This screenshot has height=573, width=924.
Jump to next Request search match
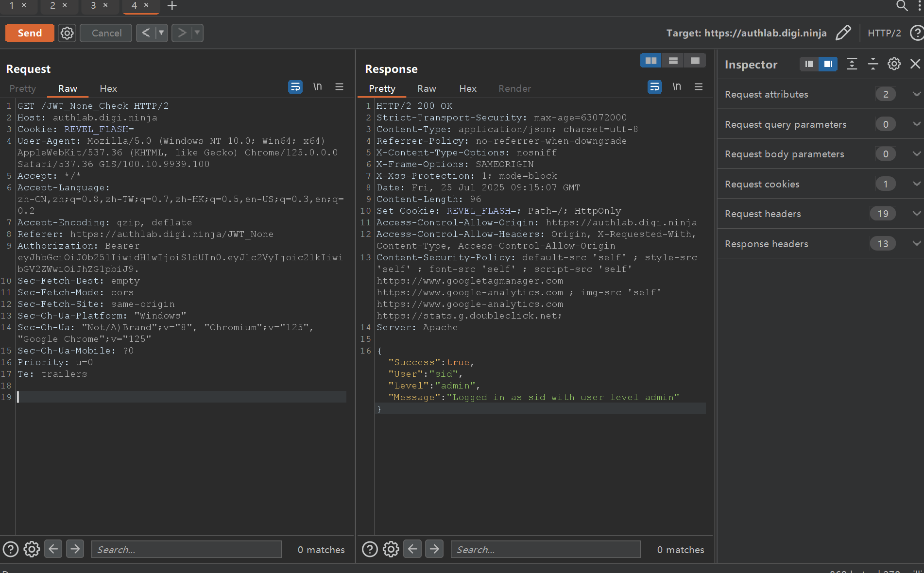(x=75, y=549)
